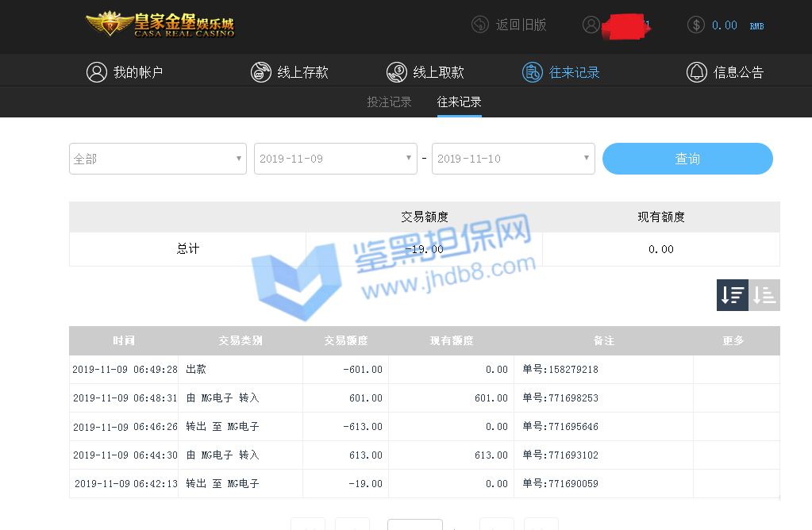Select 往来记录 in the main navigation
The image size is (812, 530).
[561, 72]
